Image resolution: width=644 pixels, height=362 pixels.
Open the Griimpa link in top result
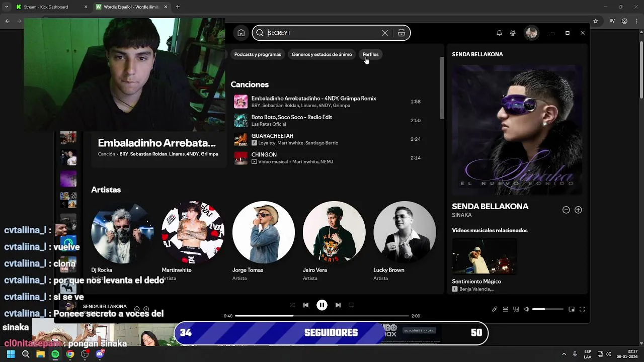click(209, 154)
